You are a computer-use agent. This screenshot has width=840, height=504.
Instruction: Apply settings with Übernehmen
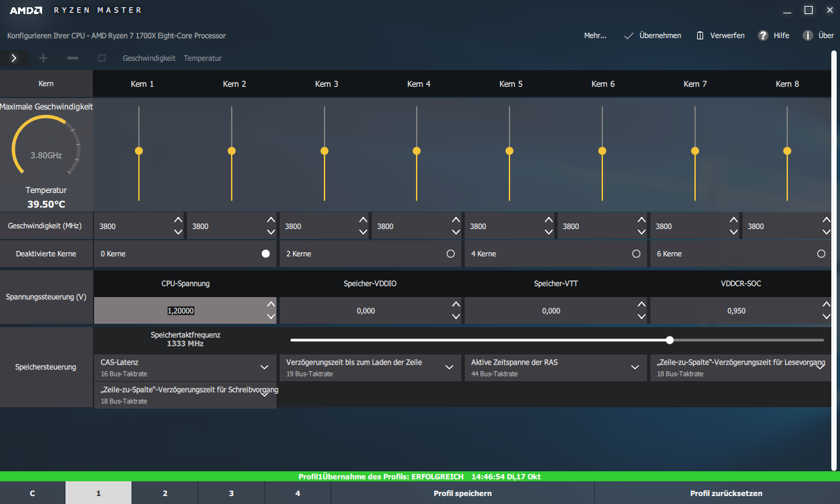click(x=652, y=35)
